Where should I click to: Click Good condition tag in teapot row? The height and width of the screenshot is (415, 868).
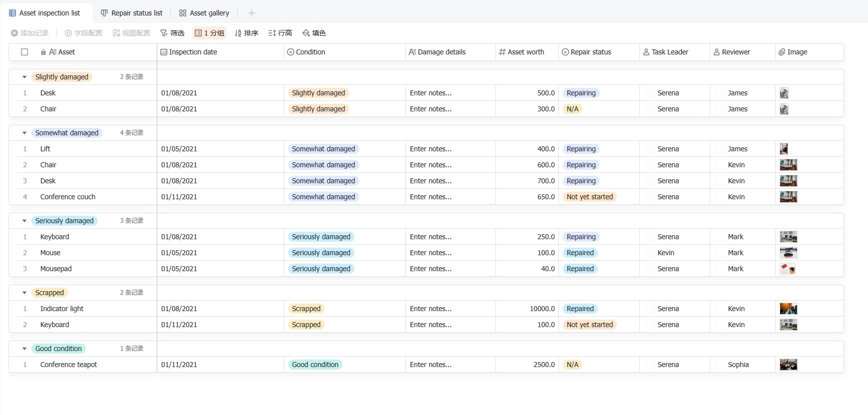pyautogui.click(x=315, y=365)
